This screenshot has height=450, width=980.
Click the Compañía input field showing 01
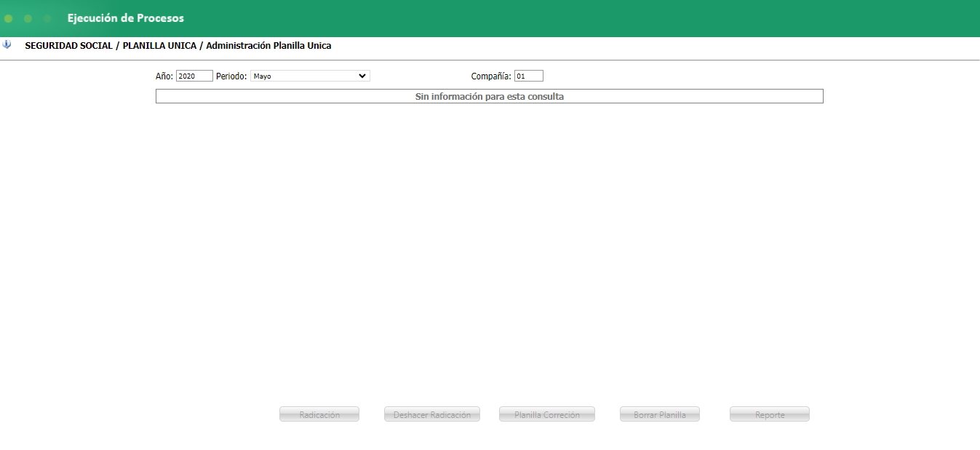pos(529,76)
